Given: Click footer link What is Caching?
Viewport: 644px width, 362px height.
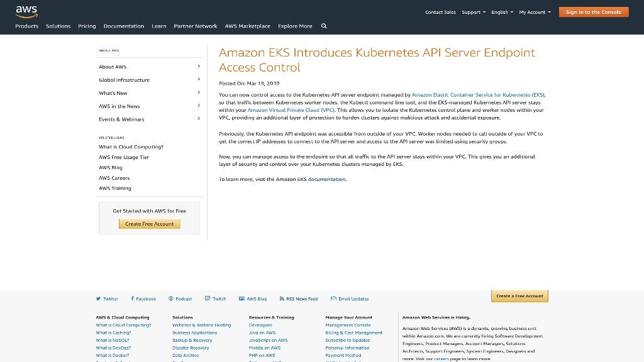Looking at the screenshot, I should (x=113, y=333).
